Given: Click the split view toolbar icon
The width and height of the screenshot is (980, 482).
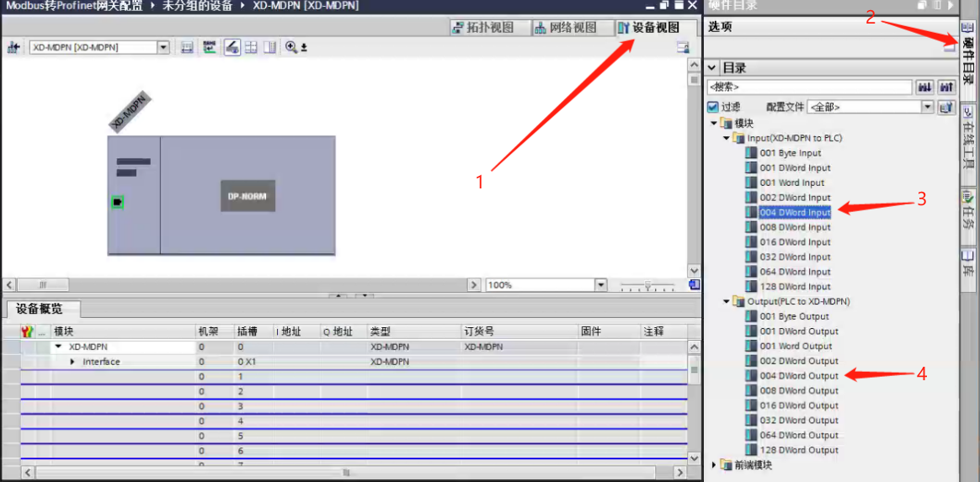Looking at the screenshot, I should (x=270, y=47).
